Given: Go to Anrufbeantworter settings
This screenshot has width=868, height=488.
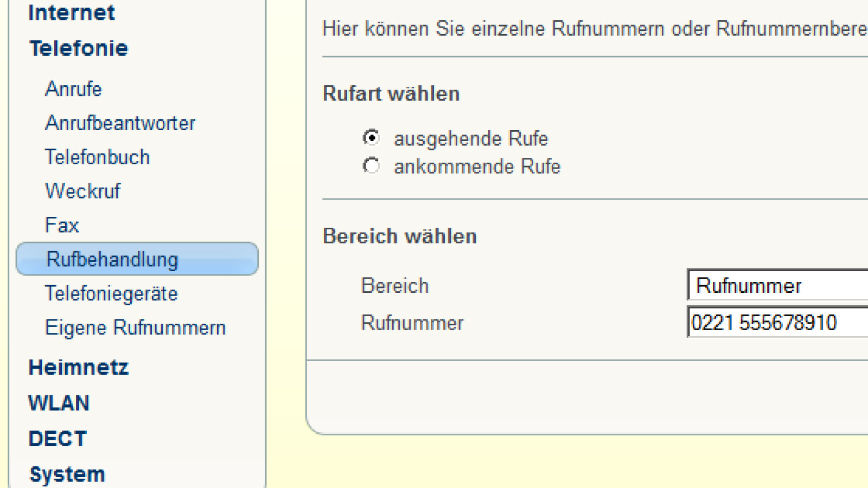Looking at the screenshot, I should click(120, 123).
